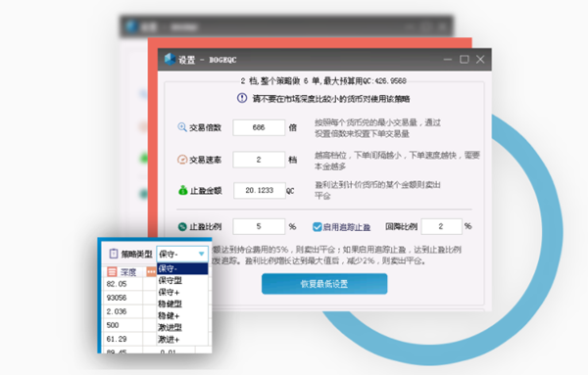Click the 深度 column header
The height and width of the screenshot is (375, 588).
point(127,272)
